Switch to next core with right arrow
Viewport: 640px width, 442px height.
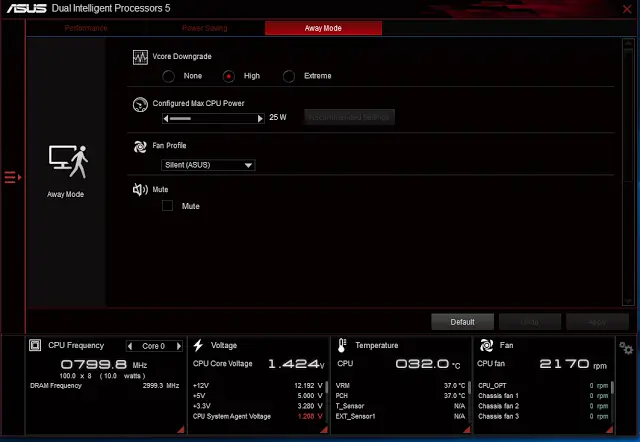click(x=179, y=346)
